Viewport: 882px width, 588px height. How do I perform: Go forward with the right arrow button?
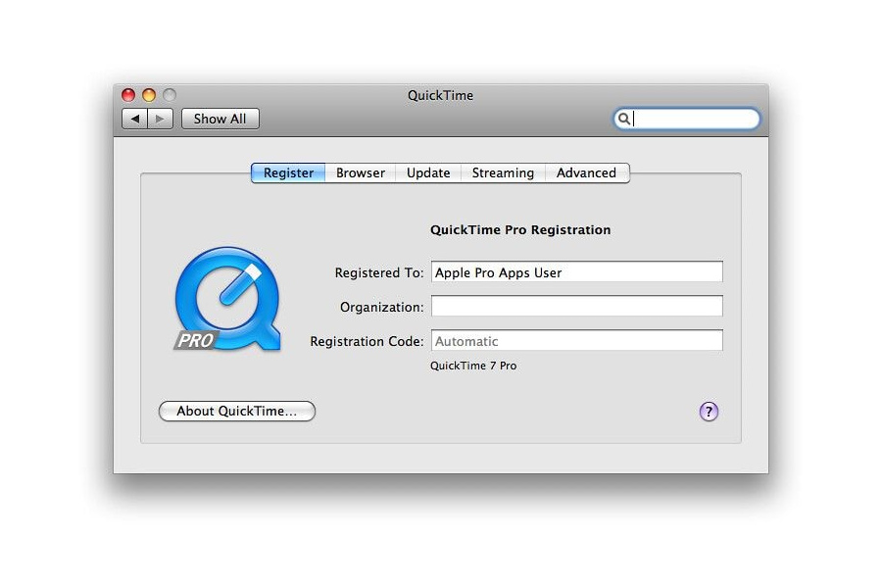coord(161,119)
